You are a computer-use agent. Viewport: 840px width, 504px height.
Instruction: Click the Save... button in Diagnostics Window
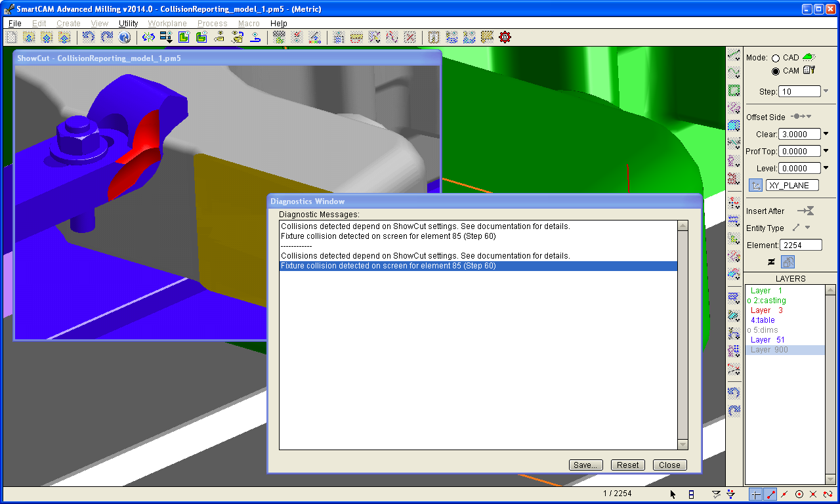tap(585, 465)
